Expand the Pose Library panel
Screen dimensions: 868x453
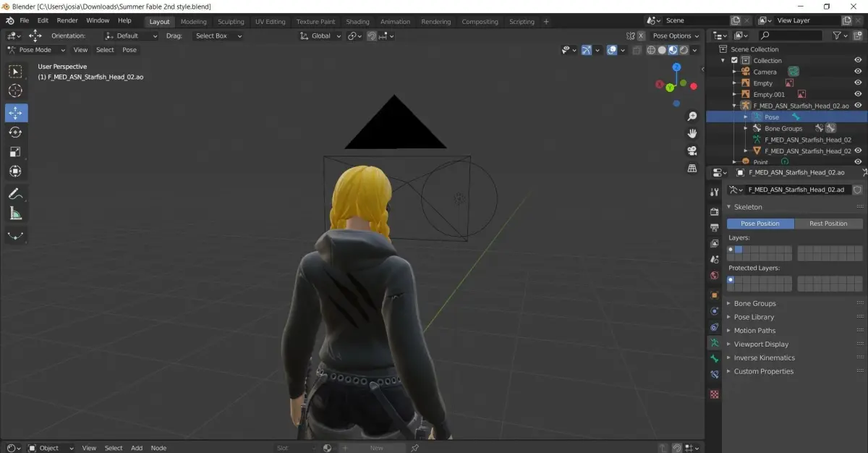[x=754, y=317]
